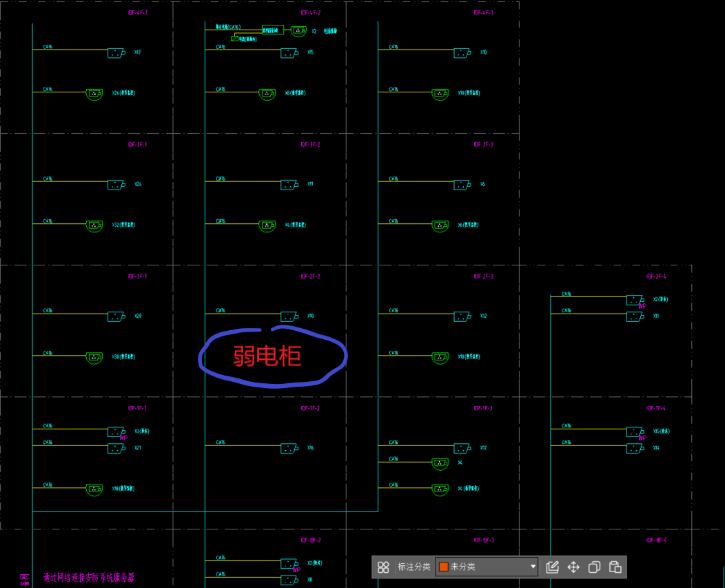The image size is (725, 588).
Task: Select the dome camera symbol in IDF-3F-2
Action: pyautogui.click(x=267, y=226)
